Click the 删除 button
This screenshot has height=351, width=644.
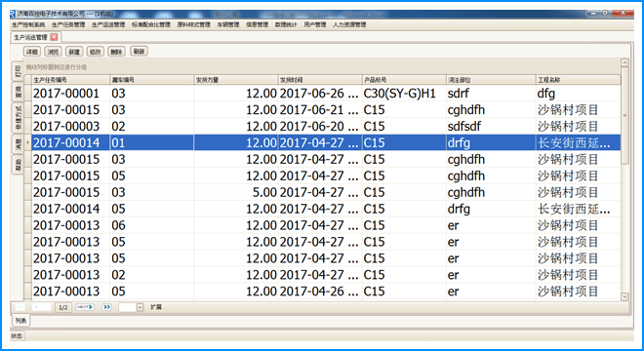(117, 52)
